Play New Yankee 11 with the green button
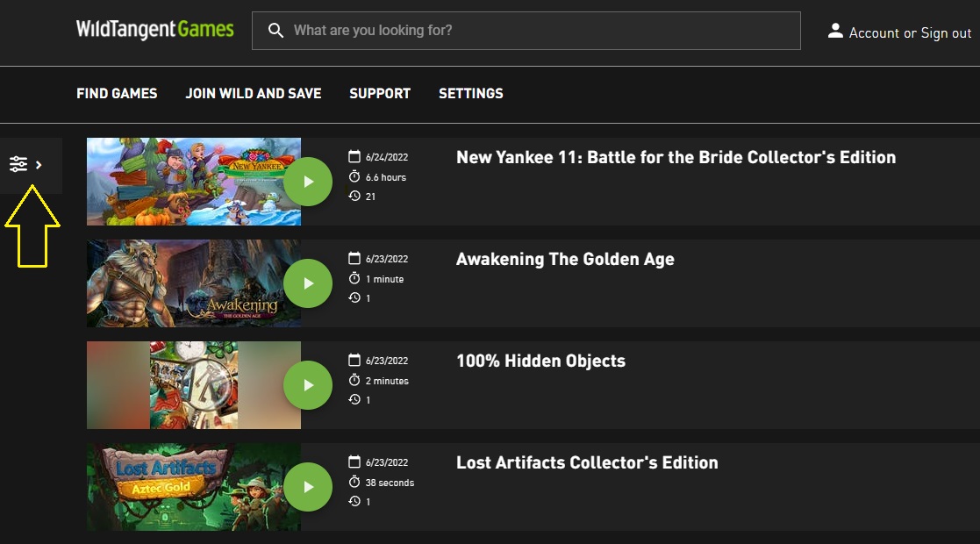The image size is (980, 544). [x=307, y=182]
